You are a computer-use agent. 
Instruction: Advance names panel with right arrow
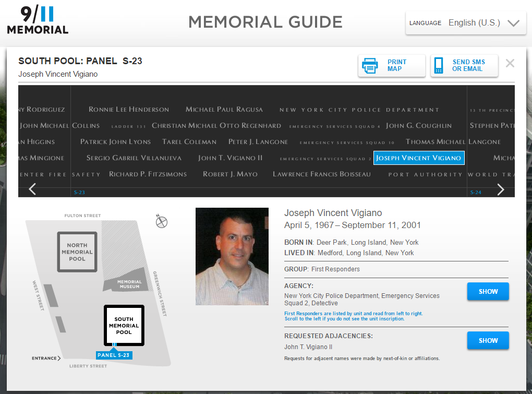coord(501,189)
